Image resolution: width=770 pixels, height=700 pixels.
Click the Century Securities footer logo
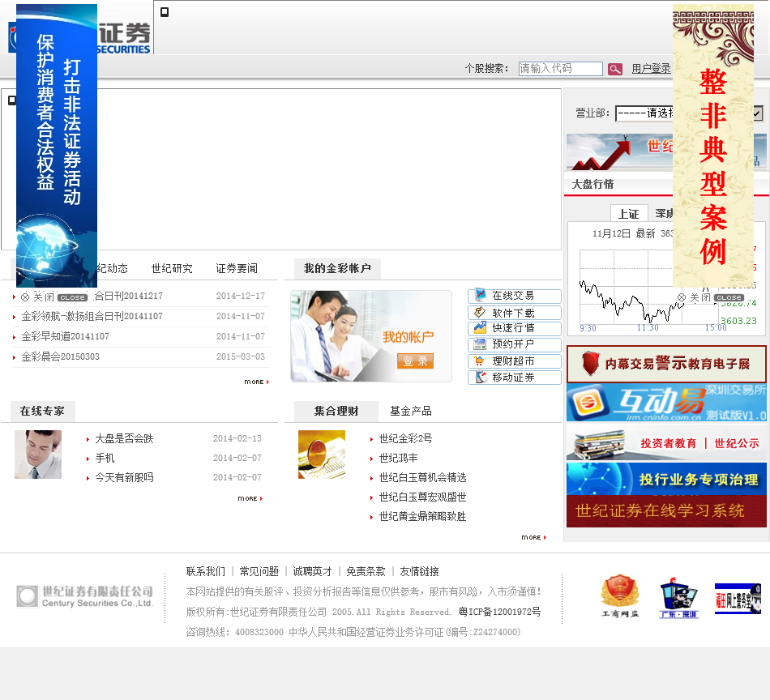coord(84,596)
